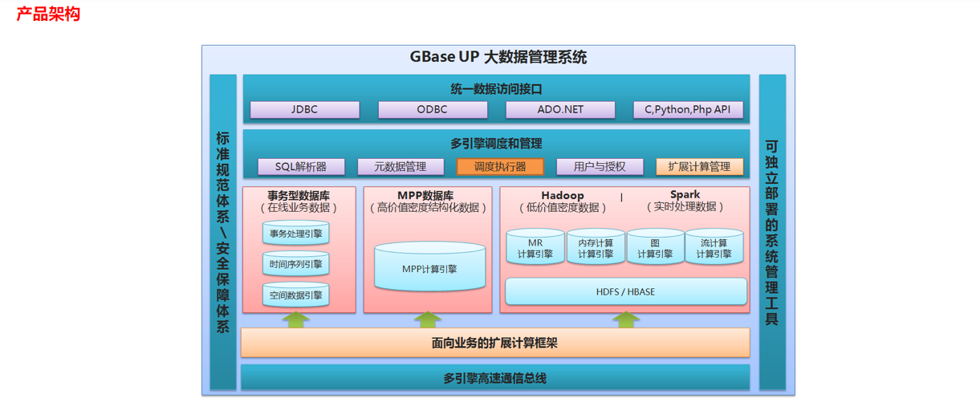Click the 可独立部署的系统管理工具 side column

click(772, 232)
